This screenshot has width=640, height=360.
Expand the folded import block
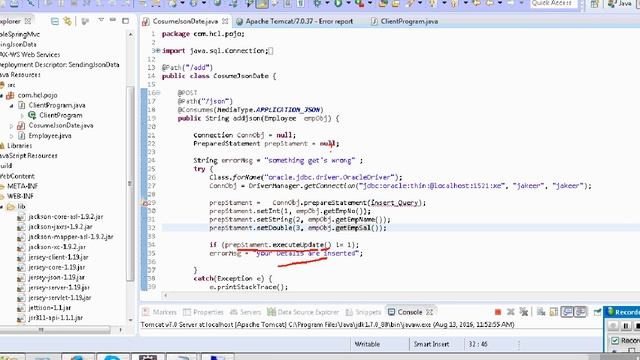click(158, 51)
